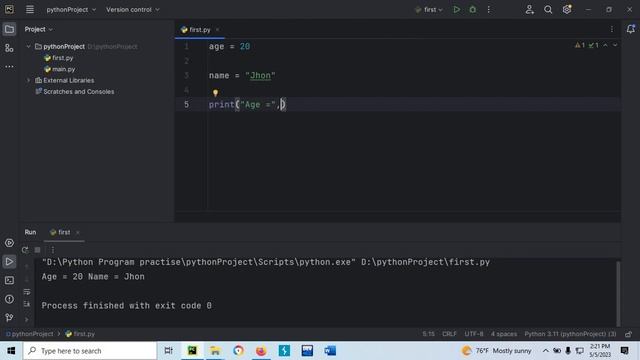Go to previous highlighted problem arrow
This screenshot has height=360, width=640.
pyautogui.click(x=605, y=45)
